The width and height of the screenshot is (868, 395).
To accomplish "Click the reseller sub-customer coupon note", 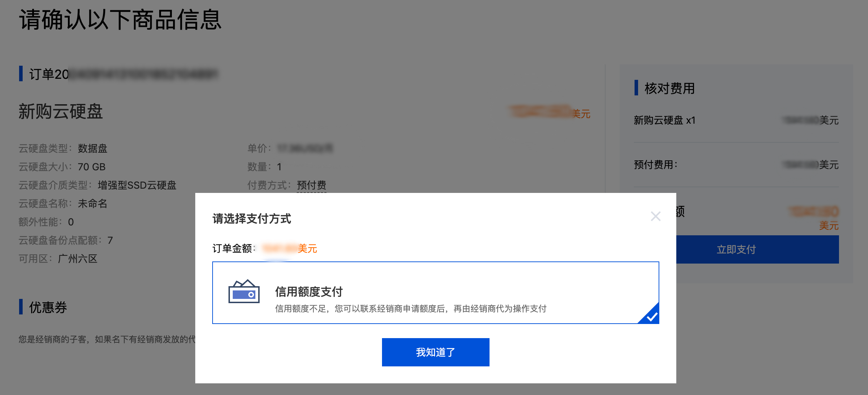I will tap(107, 339).
